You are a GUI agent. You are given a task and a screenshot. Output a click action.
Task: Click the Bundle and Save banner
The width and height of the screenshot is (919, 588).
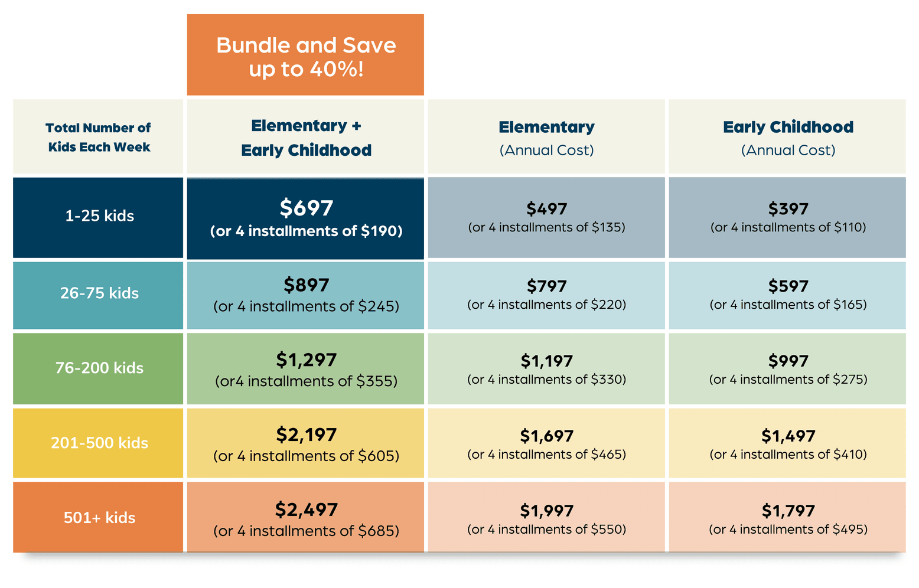305,55
